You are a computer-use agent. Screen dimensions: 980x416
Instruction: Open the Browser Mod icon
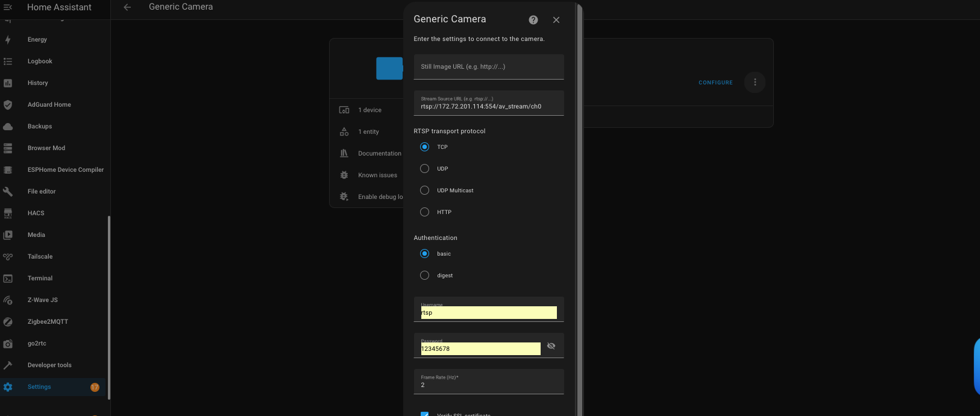coord(8,148)
